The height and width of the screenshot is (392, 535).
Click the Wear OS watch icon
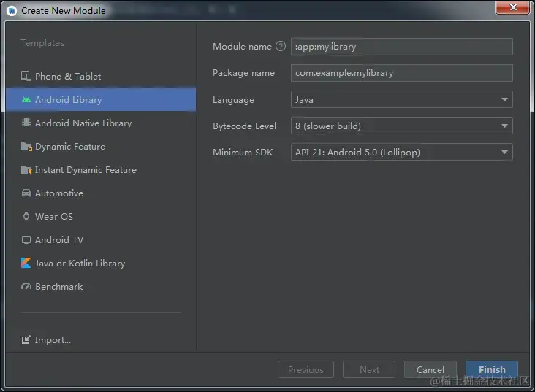pyautogui.click(x=26, y=217)
